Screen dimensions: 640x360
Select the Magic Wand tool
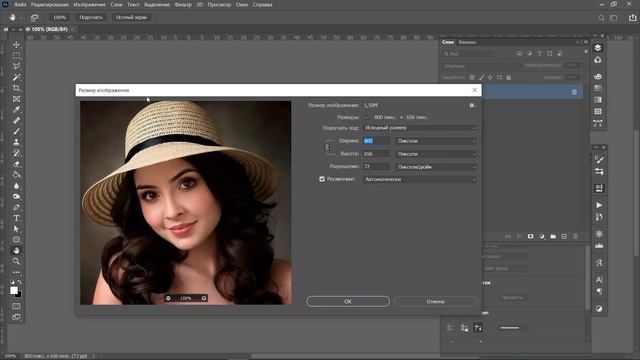16,77
